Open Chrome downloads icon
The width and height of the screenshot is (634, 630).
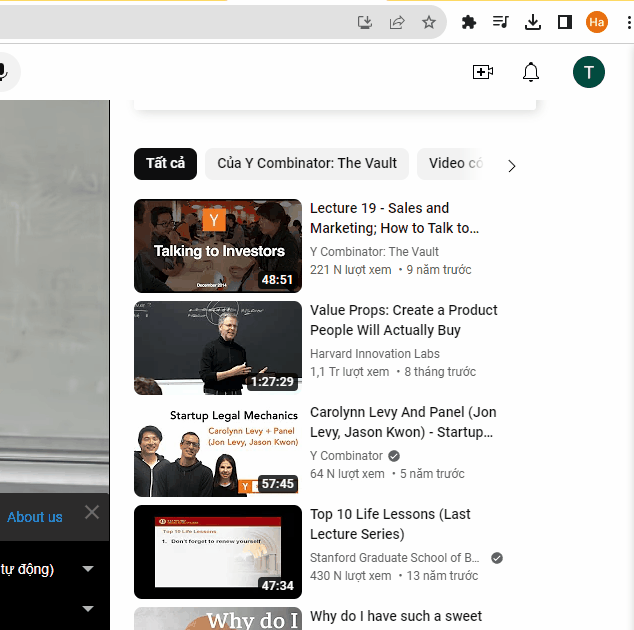(x=533, y=22)
